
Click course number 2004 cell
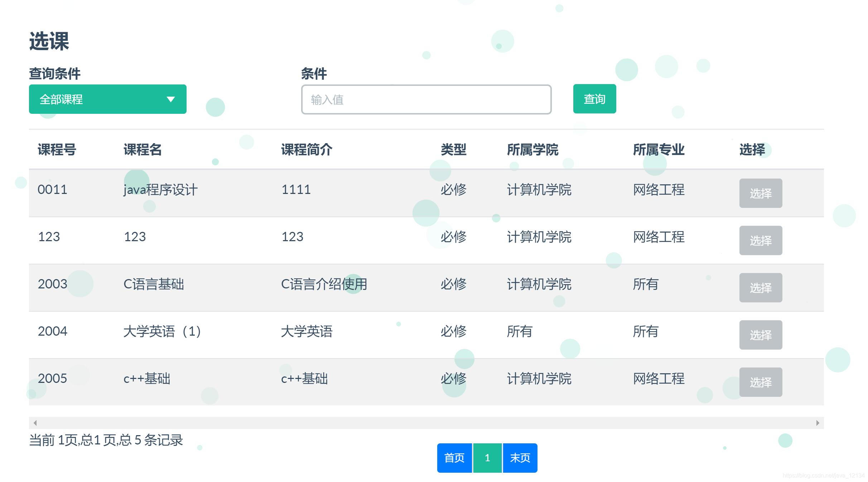(52, 331)
